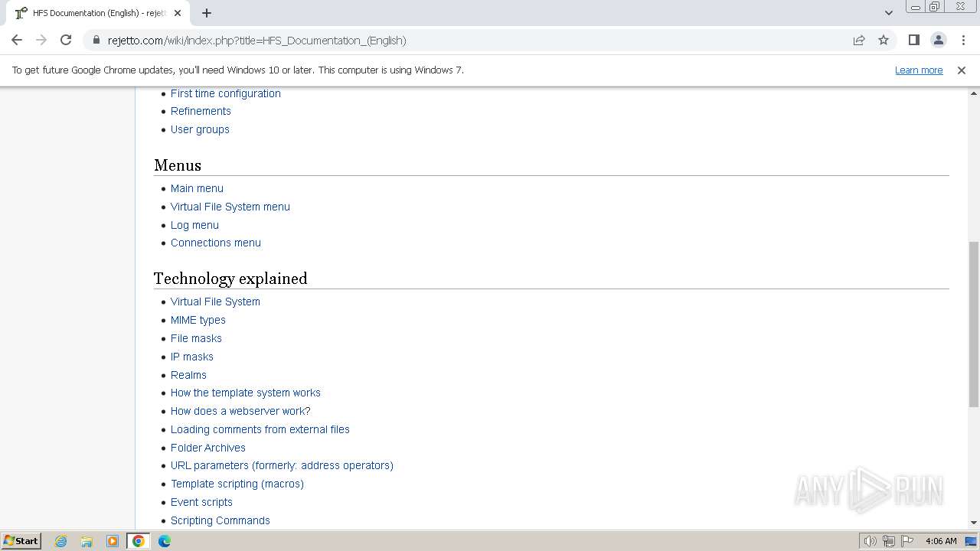Switch to Chrome in the taskbar
This screenshot has height=551, width=980.
pyautogui.click(x=139, y=541)
